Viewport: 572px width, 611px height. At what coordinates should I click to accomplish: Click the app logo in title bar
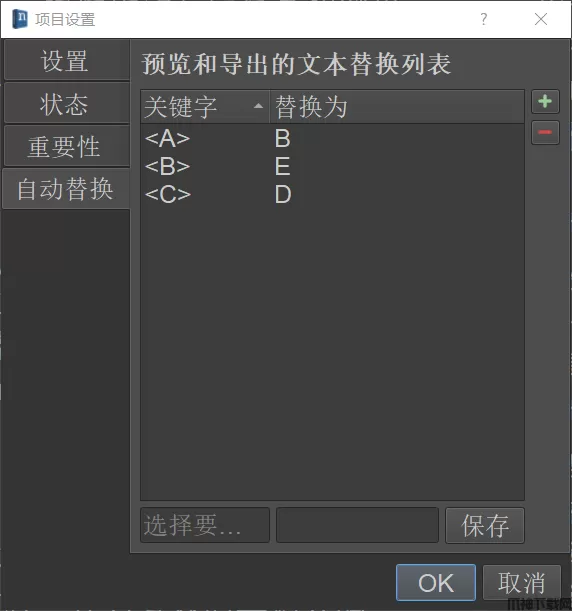pos(20,19)
